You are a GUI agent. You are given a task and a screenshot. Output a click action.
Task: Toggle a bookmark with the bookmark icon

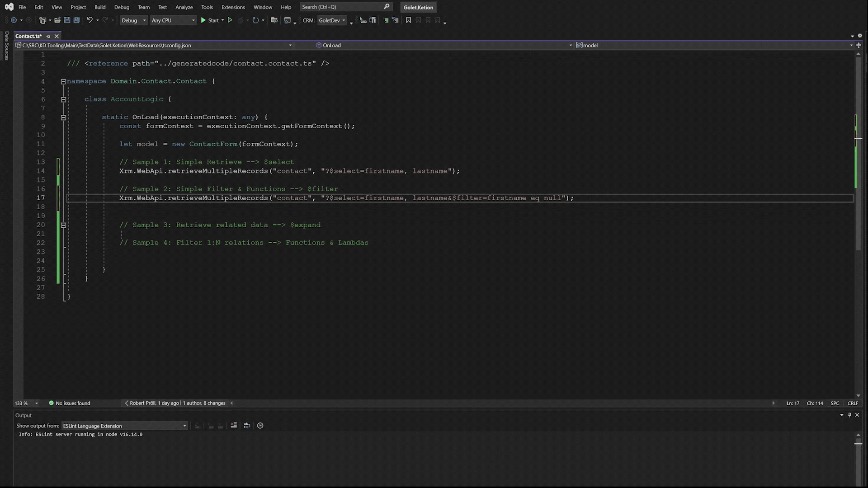tap(408, 20)
